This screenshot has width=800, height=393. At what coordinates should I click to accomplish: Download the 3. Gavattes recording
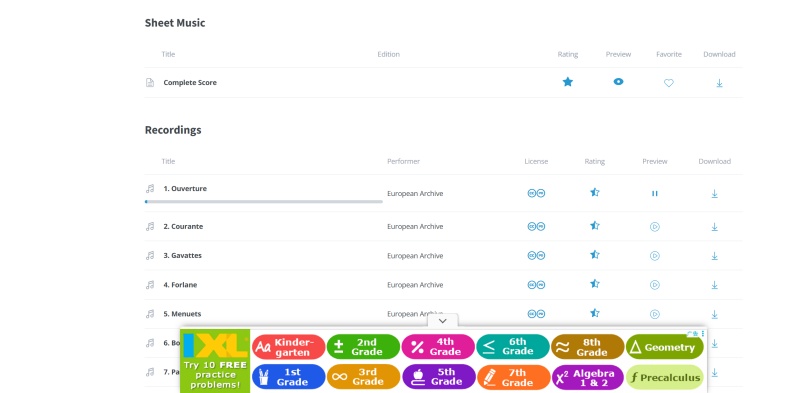(715, 256)
